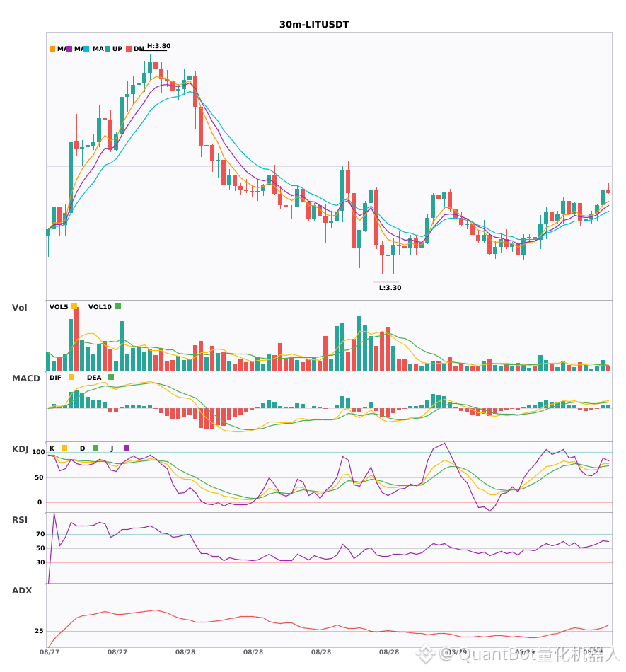
Task: Click the MACD panel label
Action: pyautogui.click(x=25, y=378)
